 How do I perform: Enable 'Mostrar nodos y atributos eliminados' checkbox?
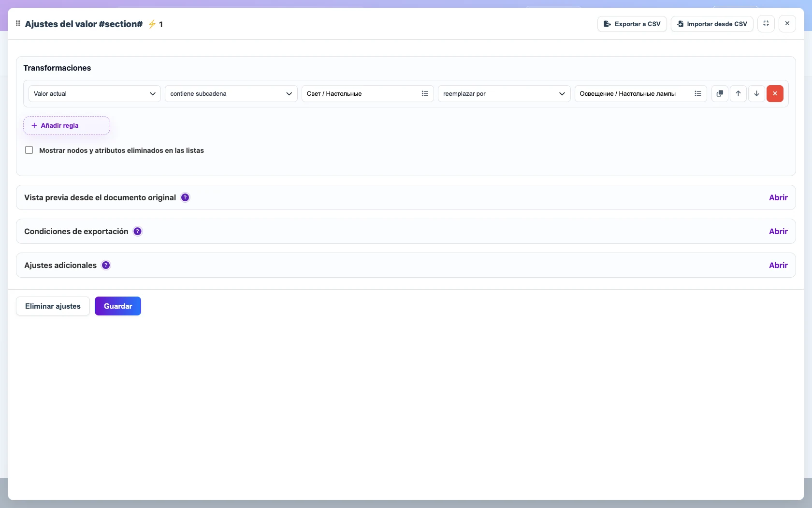29,150
